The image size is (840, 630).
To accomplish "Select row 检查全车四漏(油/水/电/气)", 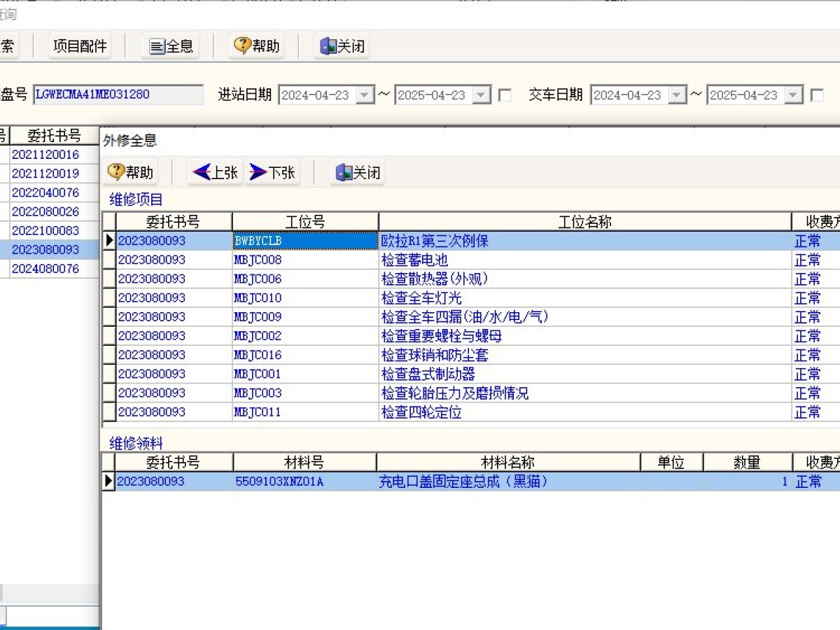I will [x=585, y=317].
